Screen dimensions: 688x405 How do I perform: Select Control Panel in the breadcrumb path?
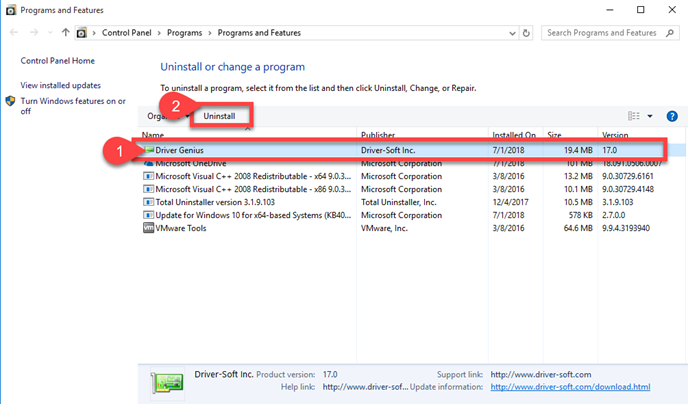(x=126, y=33)
